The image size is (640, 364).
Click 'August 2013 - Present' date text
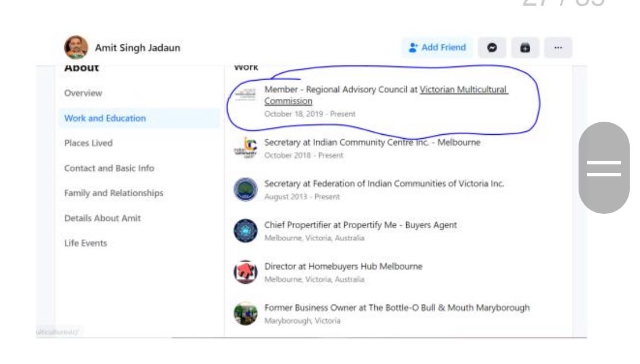click(302, 197)
